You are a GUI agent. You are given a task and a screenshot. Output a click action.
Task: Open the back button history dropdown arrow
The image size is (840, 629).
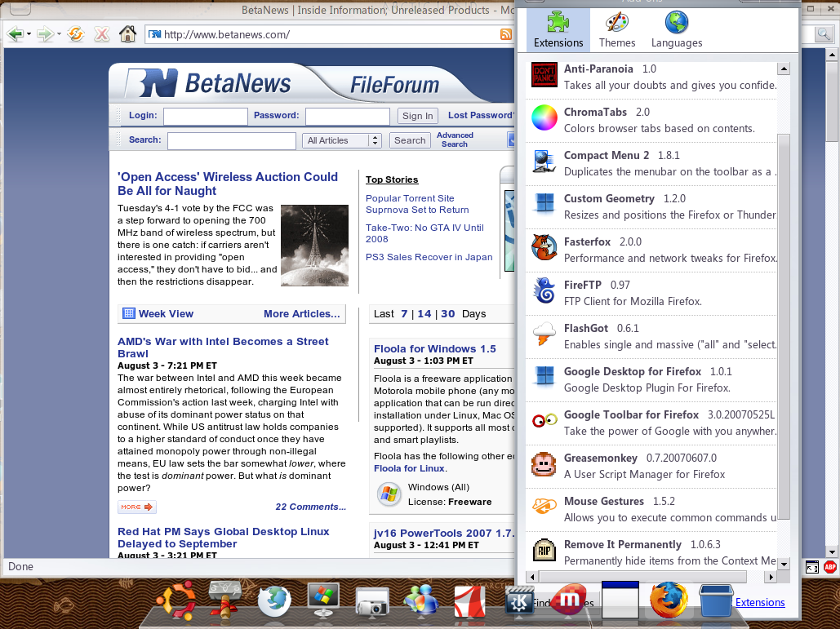point(29,35)
